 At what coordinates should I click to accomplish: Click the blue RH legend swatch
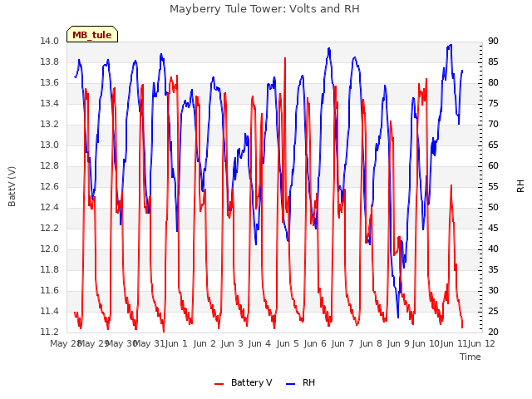[291, 383]
